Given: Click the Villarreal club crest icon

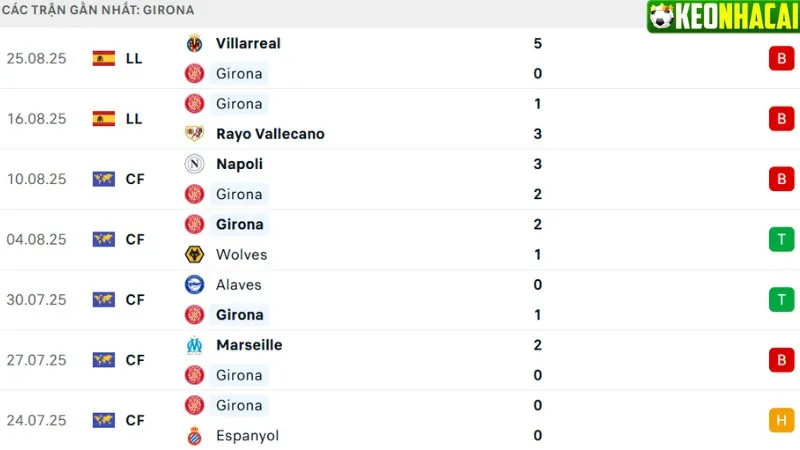Looking at the screenshot, I should (x=194, y=43).
